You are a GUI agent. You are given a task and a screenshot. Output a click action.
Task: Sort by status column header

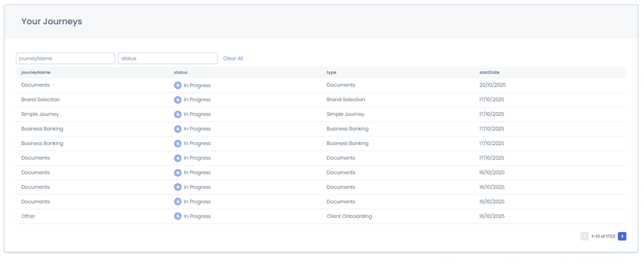pyautogui.click(x=180, y=72)
